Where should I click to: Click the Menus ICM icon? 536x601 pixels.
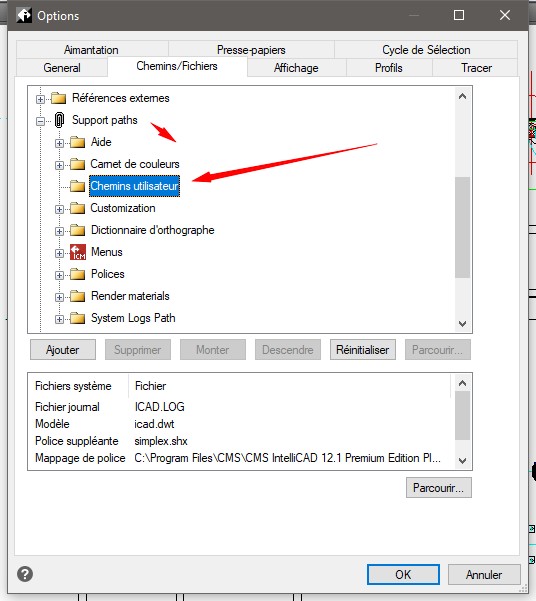78,252
